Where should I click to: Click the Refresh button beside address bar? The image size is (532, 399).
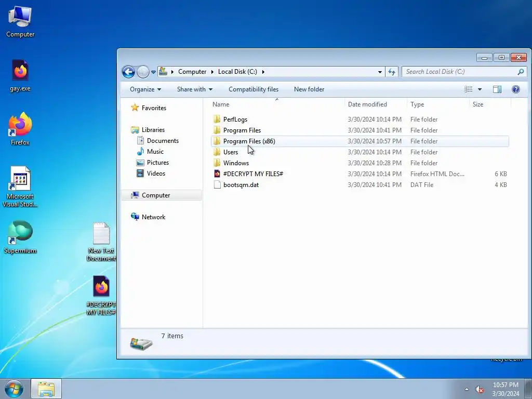[x=392, y=72]
